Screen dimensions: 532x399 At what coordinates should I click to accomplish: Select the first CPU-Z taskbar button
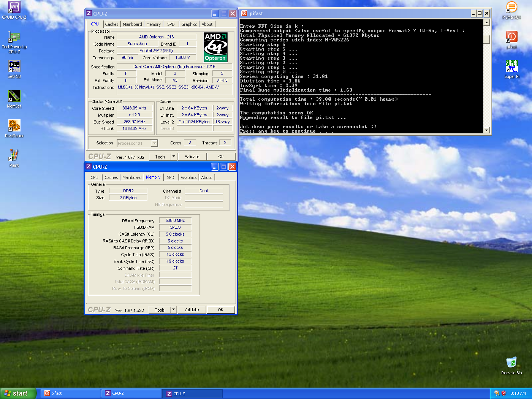coord(131,393)
